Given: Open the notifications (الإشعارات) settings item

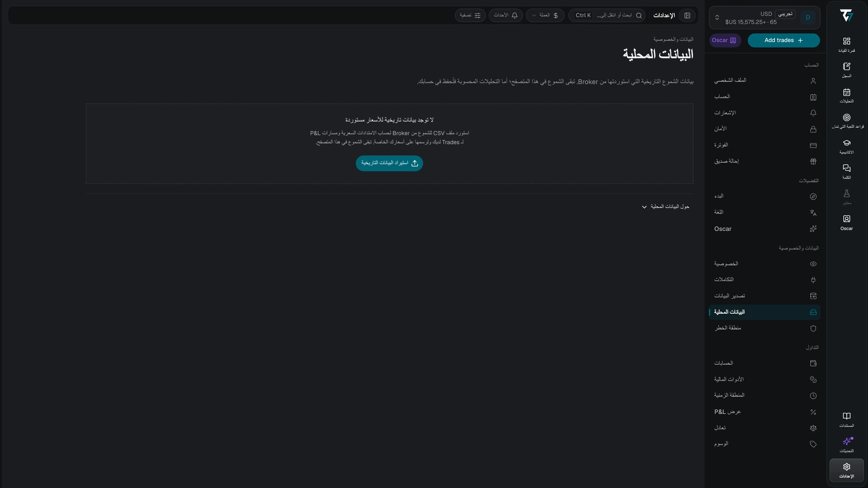Looking at the screenshot, I should pos(764,113).
